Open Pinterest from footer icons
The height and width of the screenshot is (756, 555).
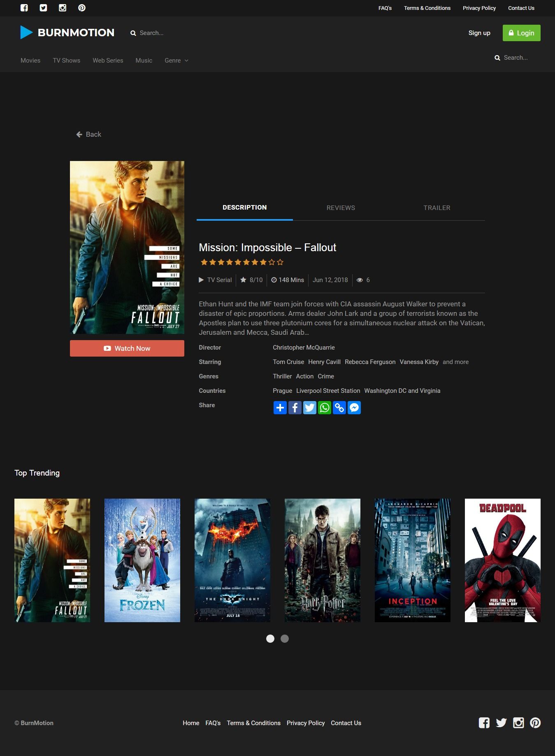[535, 723]
